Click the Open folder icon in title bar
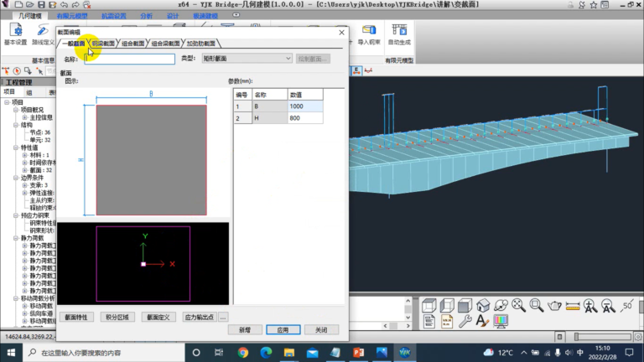Screen dimensions: 644x362 (30, 4)
